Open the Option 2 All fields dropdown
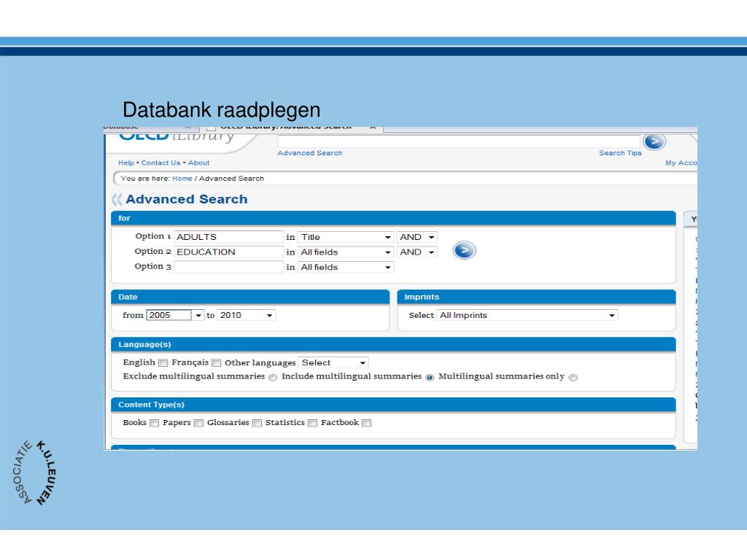Image resolution: width=747 pixels, height=560 pixels. tap(346, 252)
